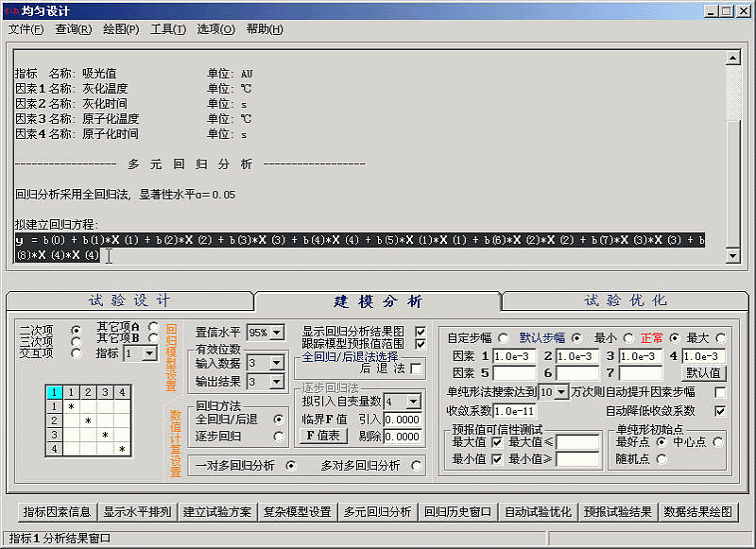Switch to the 试验优化 tab
756x549 pixels.
(627, 300)
